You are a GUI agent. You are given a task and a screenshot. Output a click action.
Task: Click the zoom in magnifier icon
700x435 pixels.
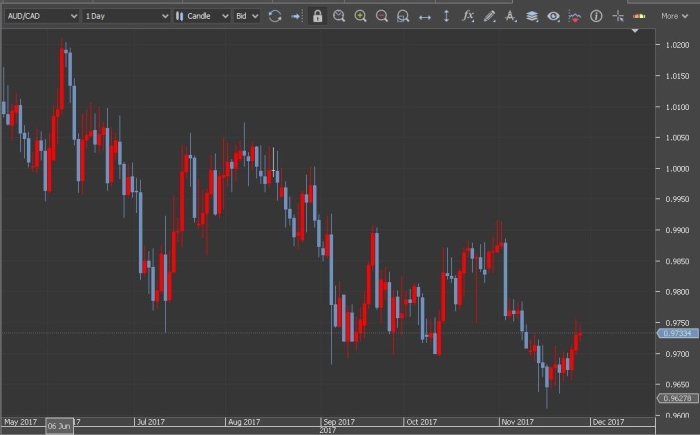[360, 17]
